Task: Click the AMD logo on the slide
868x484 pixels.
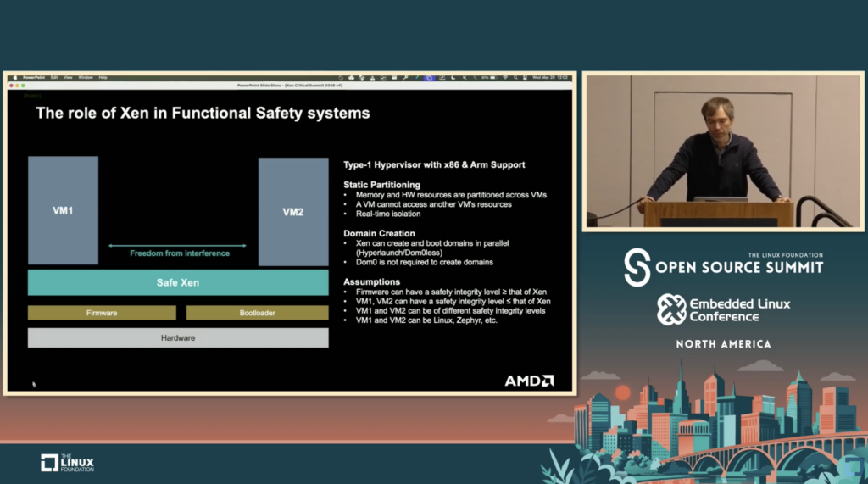Action: [x=529, y=381]
